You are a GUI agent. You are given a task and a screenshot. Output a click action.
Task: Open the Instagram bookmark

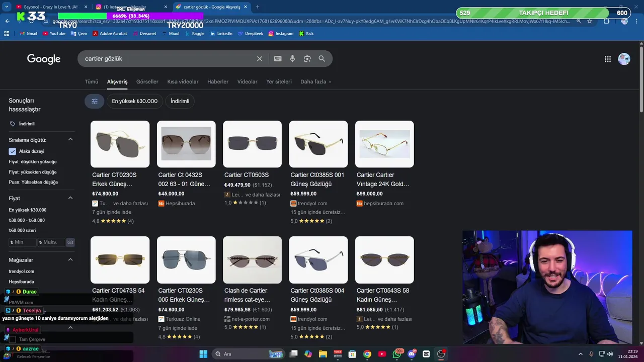pyautogui.click(x=281, y=33)
